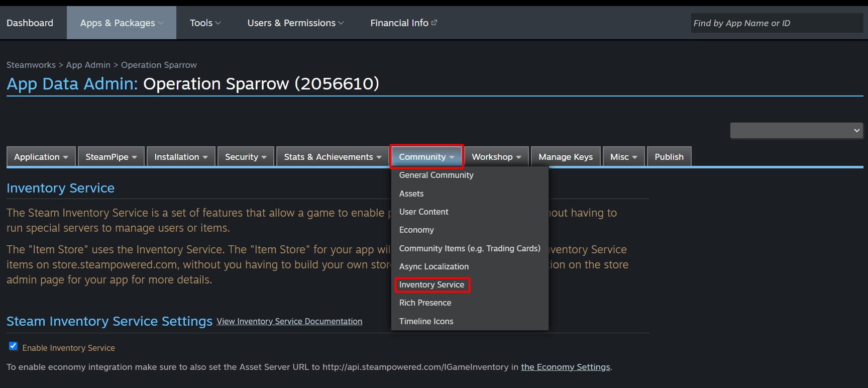Expand Users & Permissions menu

pos(295,23)
